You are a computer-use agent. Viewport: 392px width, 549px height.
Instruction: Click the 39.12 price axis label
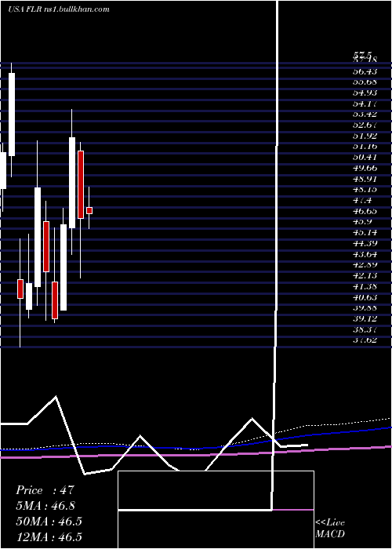[x=365, y=318]
